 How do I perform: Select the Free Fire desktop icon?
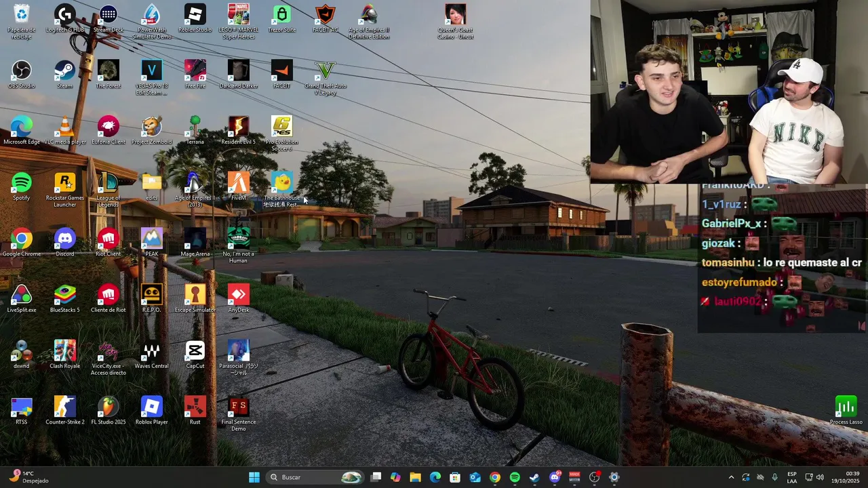coord(195,75)
